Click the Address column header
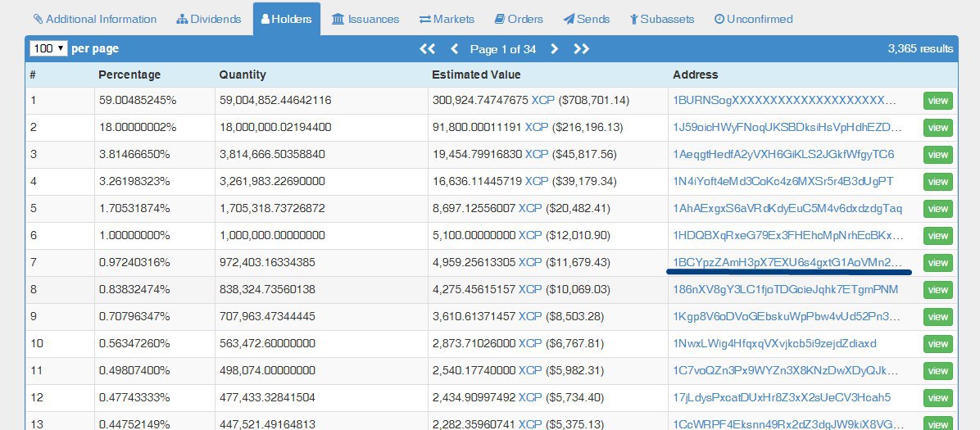Screen dimensions: 980x430 [x=695, y=75]
